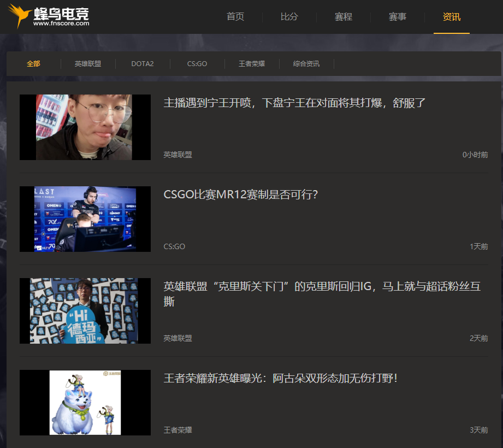Filter news by 英雄联盟 category
The height and width of the screenshot is (448, 503).
click(x=88, y=63)
